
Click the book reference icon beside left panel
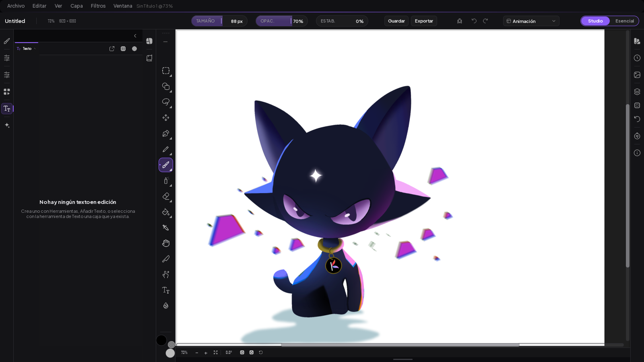tap(149, 58)
